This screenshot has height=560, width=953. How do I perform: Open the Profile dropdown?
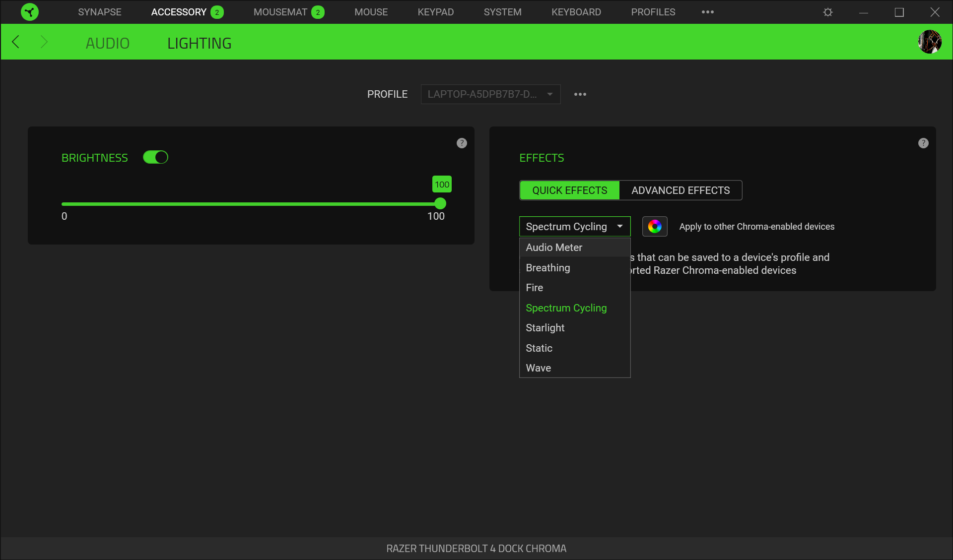pyautogui.click(x=490, y=94)
